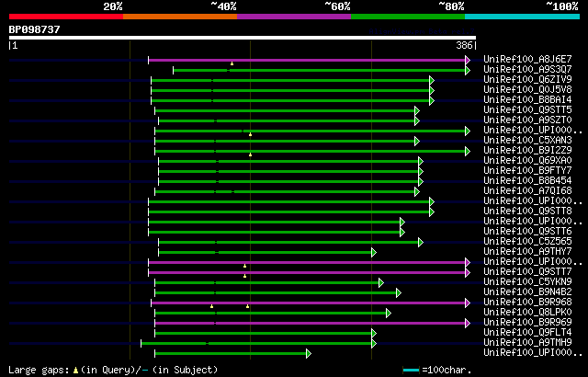Click the UniRef100_Q9STT8 label
The height and width of the screenshot is (377, 588).
[x=527, y=211]
